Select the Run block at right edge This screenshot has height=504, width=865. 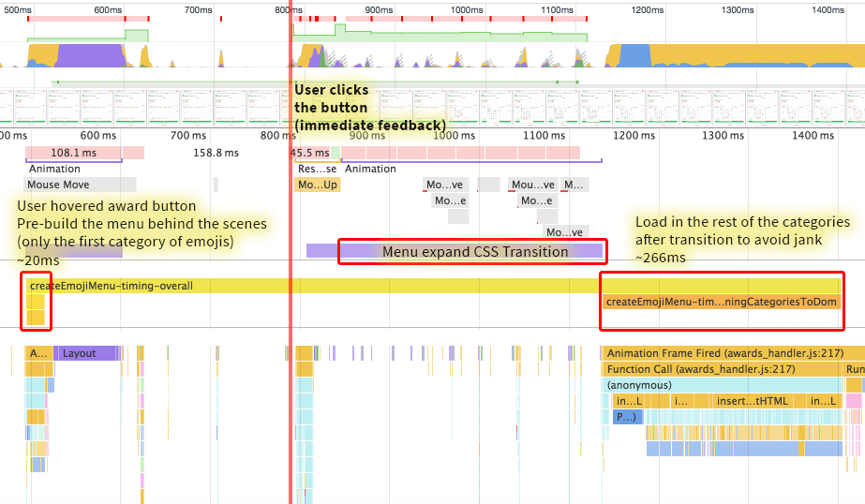(x=855, y=369)
